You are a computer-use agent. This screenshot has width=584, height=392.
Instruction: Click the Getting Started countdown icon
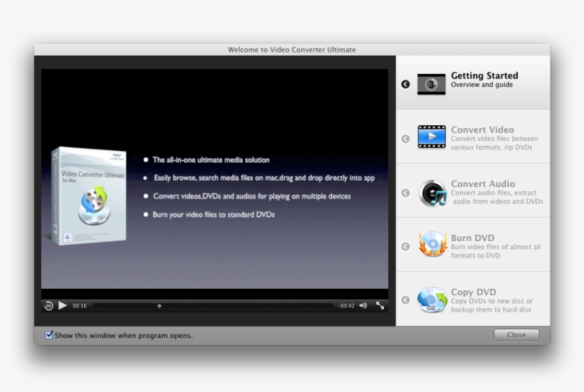pyautogui.click(x=431, y=84)
